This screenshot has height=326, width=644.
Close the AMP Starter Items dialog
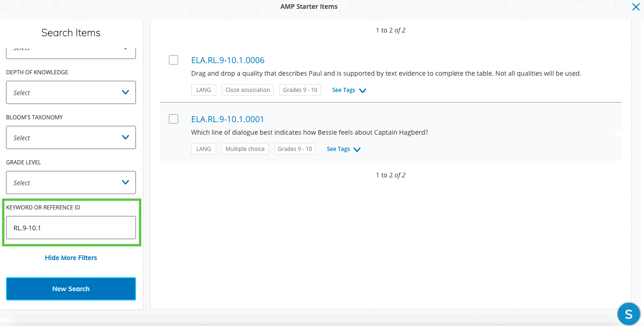[x=636, y=7]
